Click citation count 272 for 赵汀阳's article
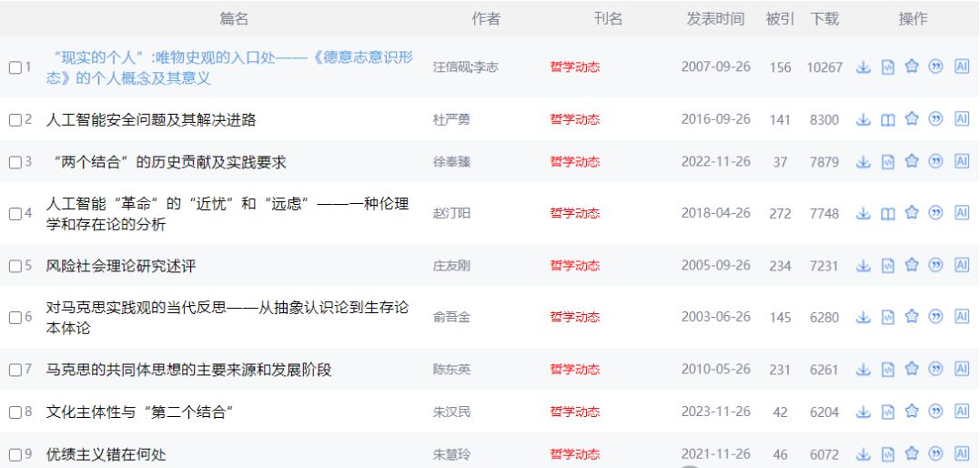This screenshot has width=980, height=468. point(780,213)
